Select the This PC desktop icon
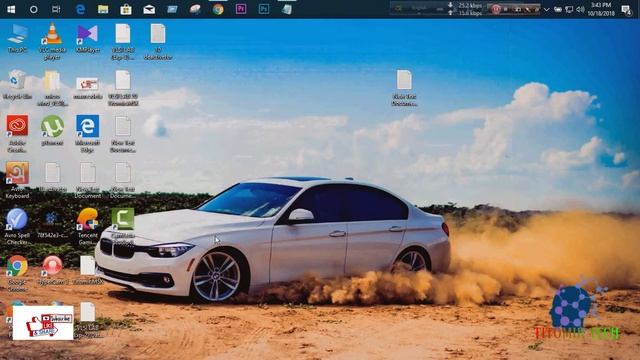This screenshot has height=360, width=640. point(17,39)
